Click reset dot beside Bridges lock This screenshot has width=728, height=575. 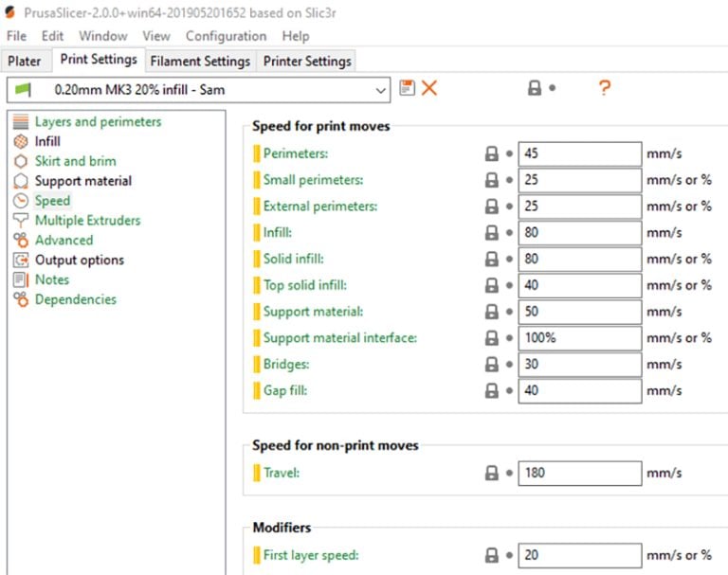pyautogui.click(x=509, y=365)
